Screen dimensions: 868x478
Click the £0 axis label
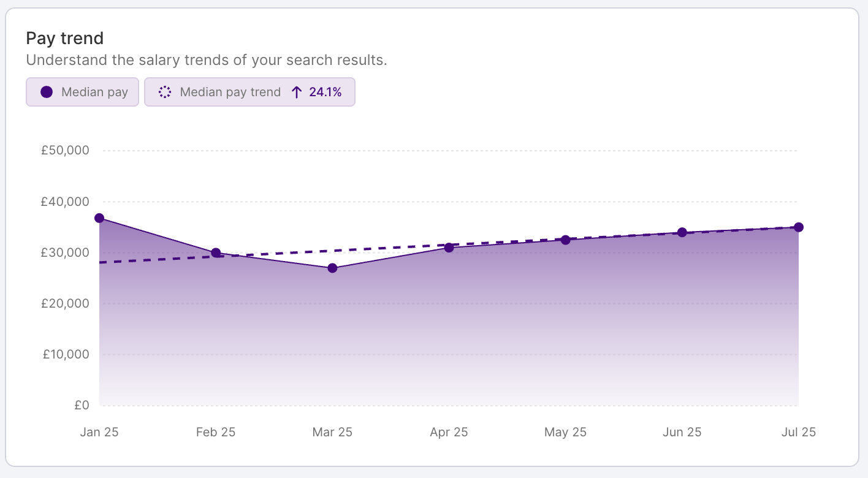[x=82, y=405]
